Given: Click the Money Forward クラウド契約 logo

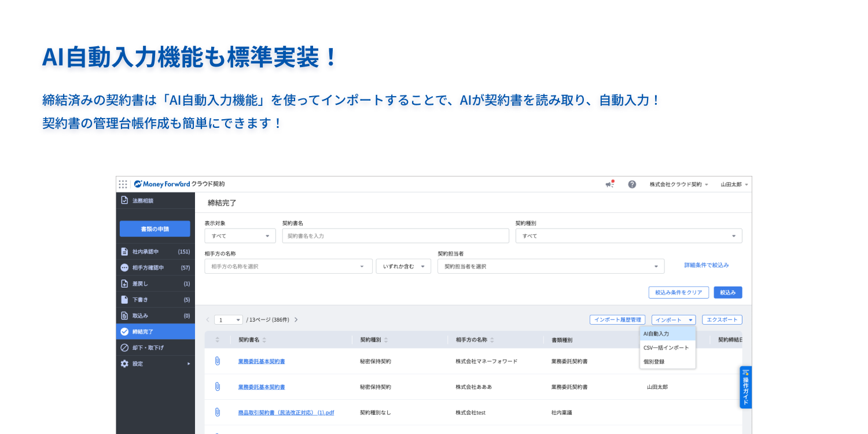Looking at the screenshot, I should point(179,184).
